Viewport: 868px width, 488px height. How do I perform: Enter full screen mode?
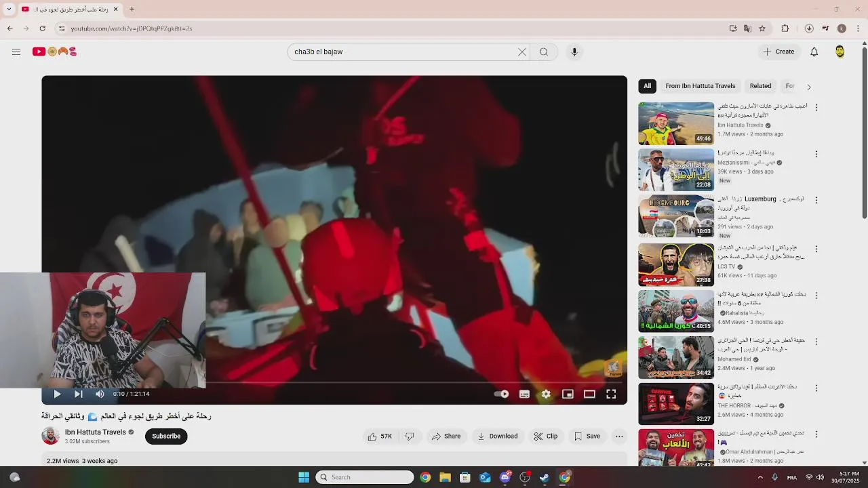pos(611,394)
